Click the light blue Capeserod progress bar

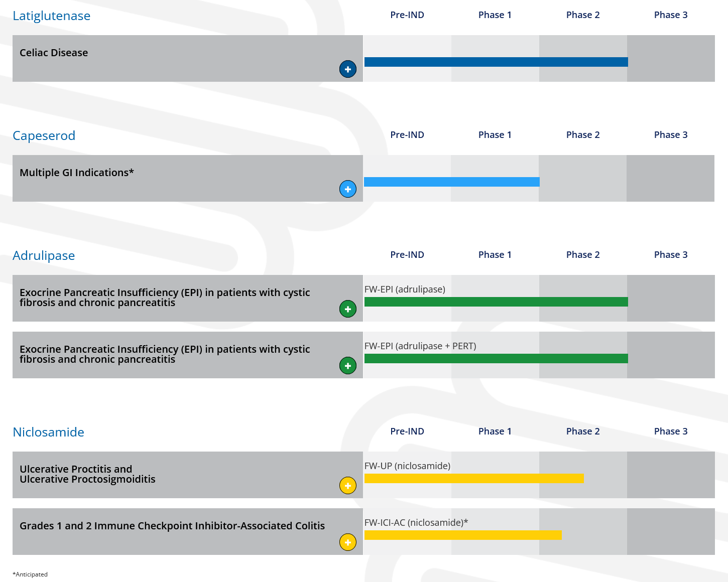(452, 182)
